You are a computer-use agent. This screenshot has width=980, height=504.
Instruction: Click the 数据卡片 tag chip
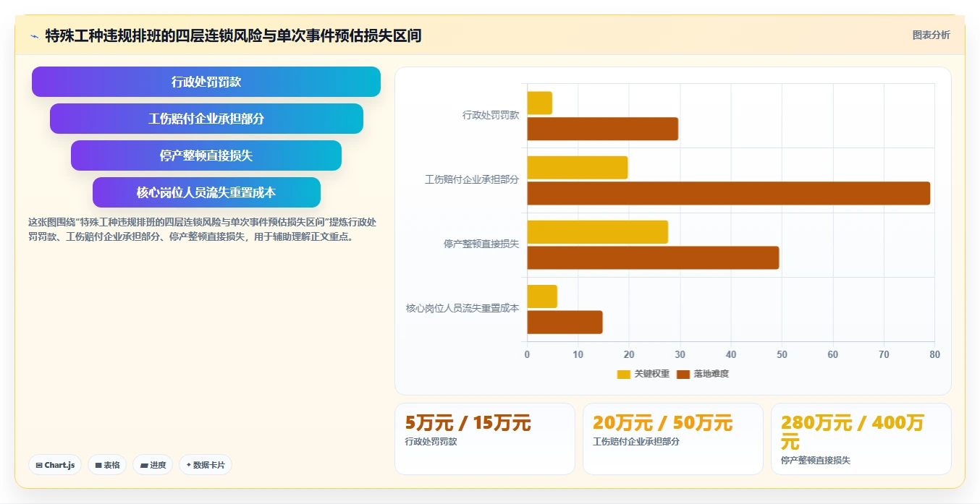pos(206,465)
